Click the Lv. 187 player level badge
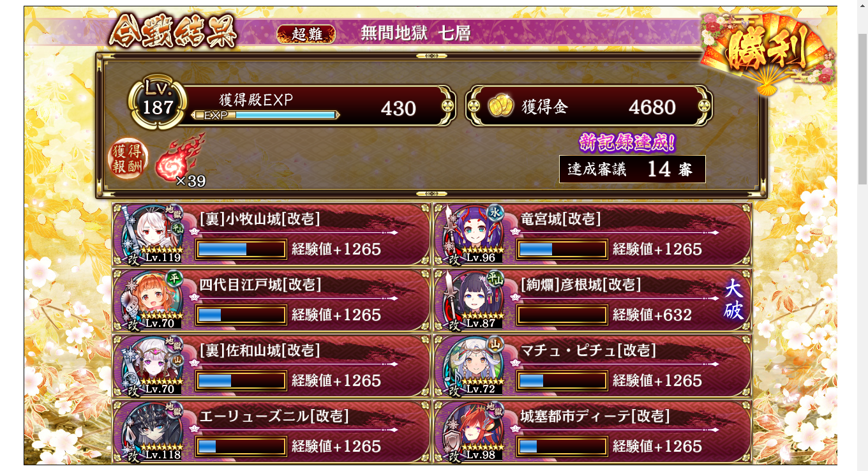This screenshot has height=471, width=868. (x=158, y=104)
